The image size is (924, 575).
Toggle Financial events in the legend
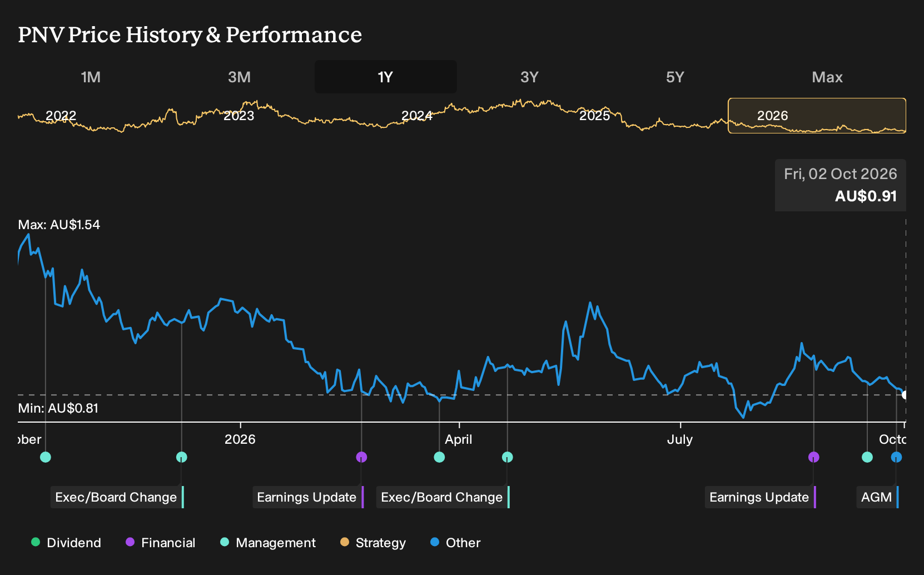point(161,543)
